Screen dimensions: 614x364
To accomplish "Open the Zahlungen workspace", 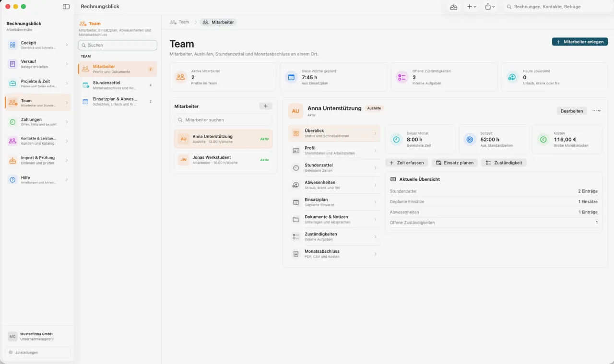I will click(x=38, y=122).
